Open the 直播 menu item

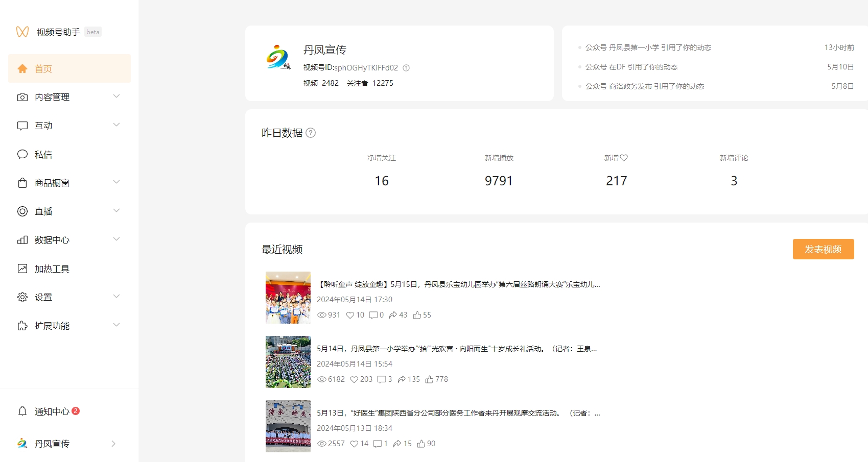(x=43, y=211)
